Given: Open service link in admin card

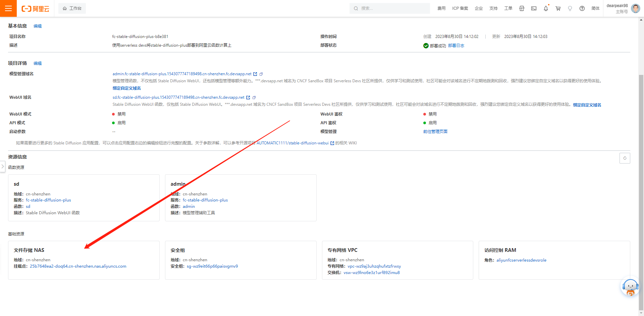Looking at the screenshot, I should (x=205, y=200).
